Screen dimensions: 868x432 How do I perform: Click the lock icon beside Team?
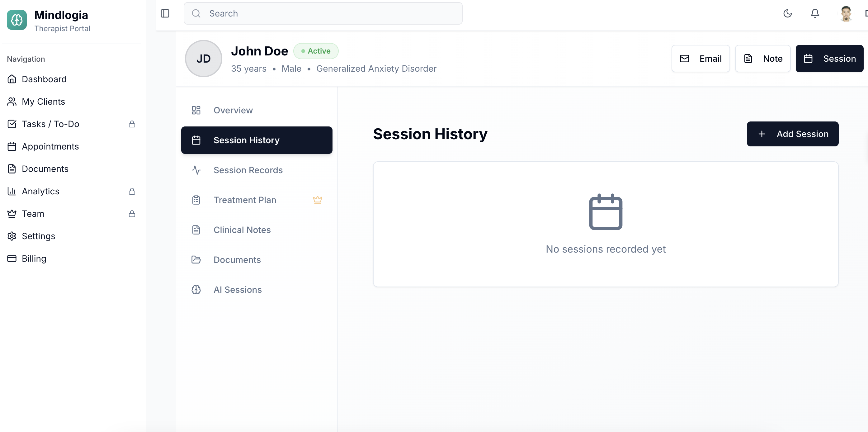tap(132, 214)
